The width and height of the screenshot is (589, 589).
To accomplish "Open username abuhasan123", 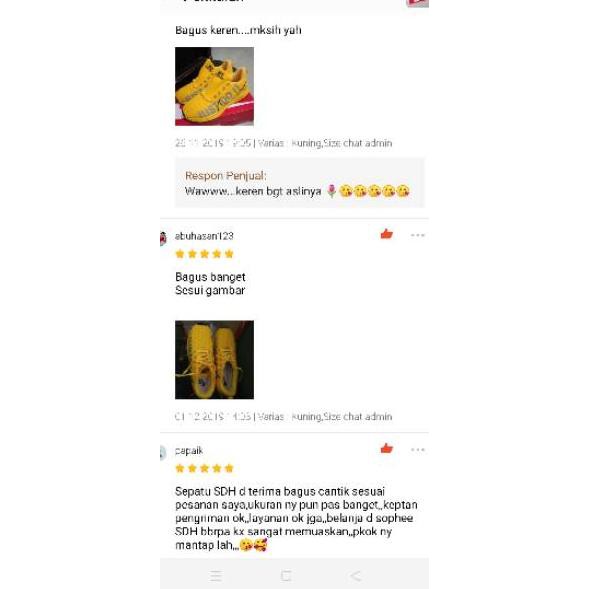I will point(204,236).
